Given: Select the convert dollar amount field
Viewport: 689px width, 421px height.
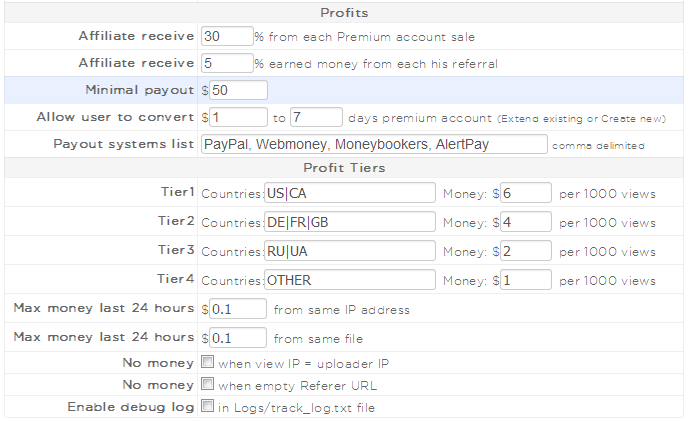Looking at the screenshot, I should pos(238,117).
